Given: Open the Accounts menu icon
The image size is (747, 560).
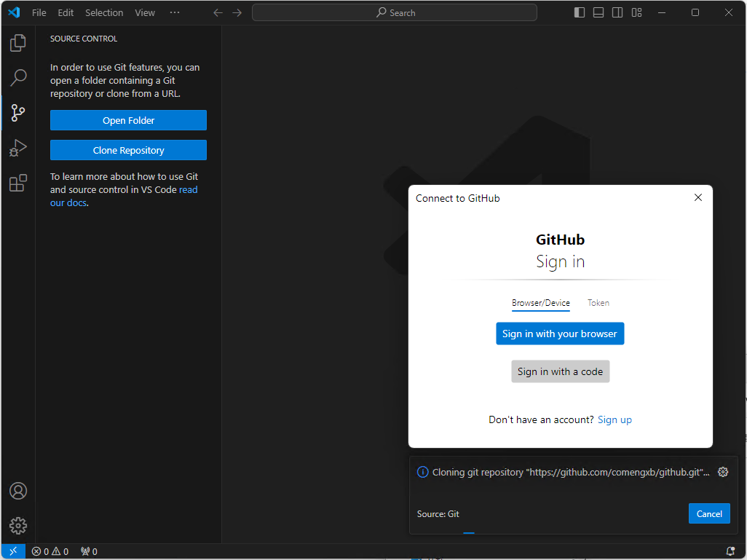Looking at the screenshot, I should pos(17,491).
